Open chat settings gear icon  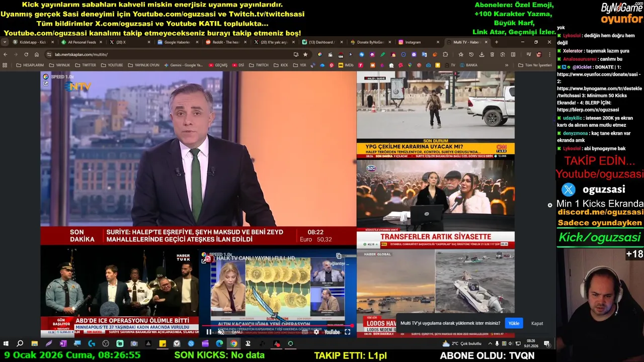pos(550,205)
